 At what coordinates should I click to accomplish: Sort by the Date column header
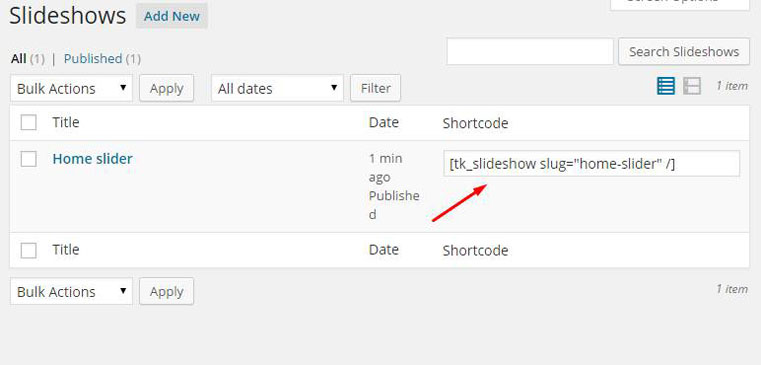(x=383, y=122)
